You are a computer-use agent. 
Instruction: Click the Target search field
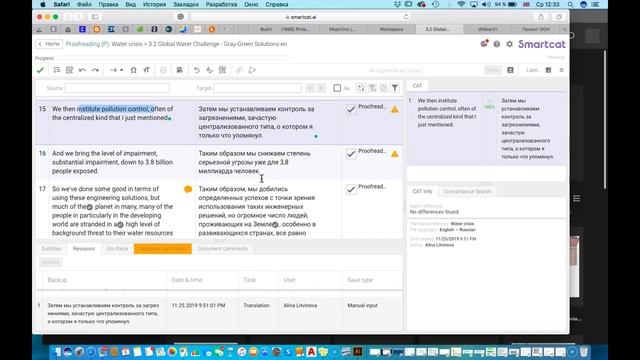258,88
